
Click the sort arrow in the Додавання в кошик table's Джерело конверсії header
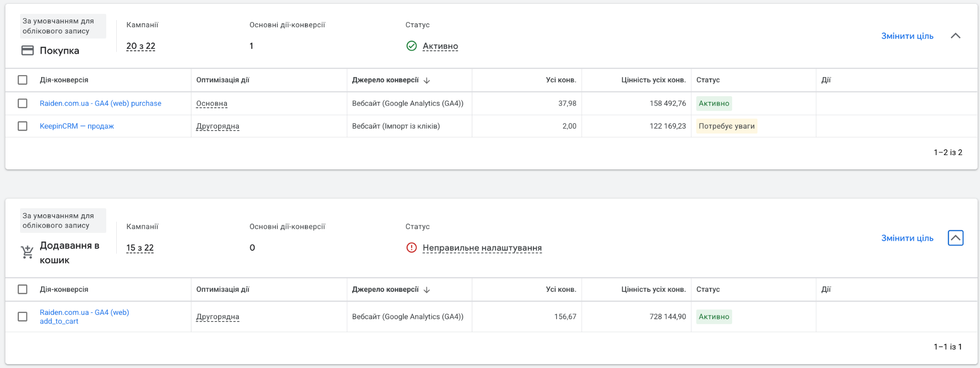coord(427,290)
